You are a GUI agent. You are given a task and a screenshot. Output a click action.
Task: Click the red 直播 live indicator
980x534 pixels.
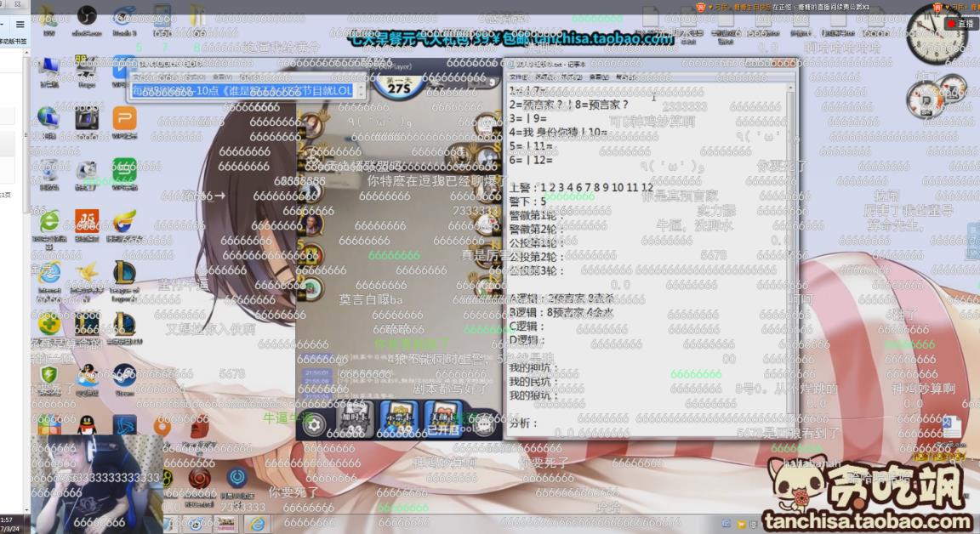(960, 24)
